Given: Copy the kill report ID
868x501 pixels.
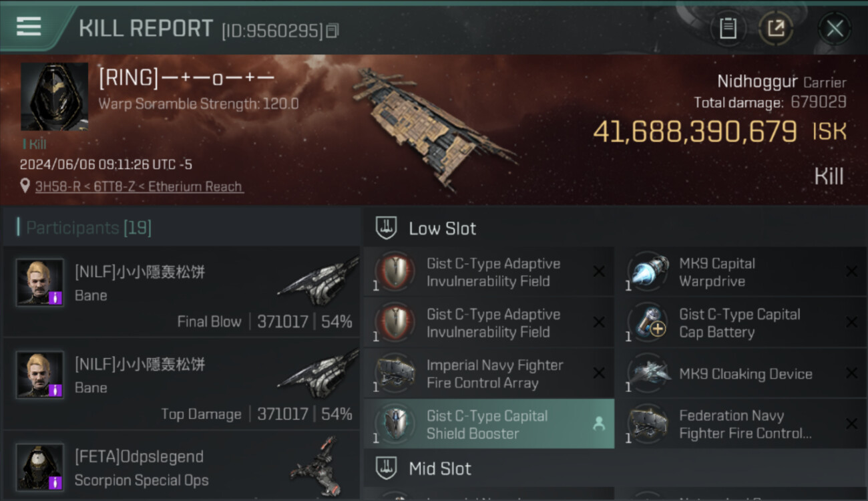Looking at the screenshot, I should click(333, 31).
